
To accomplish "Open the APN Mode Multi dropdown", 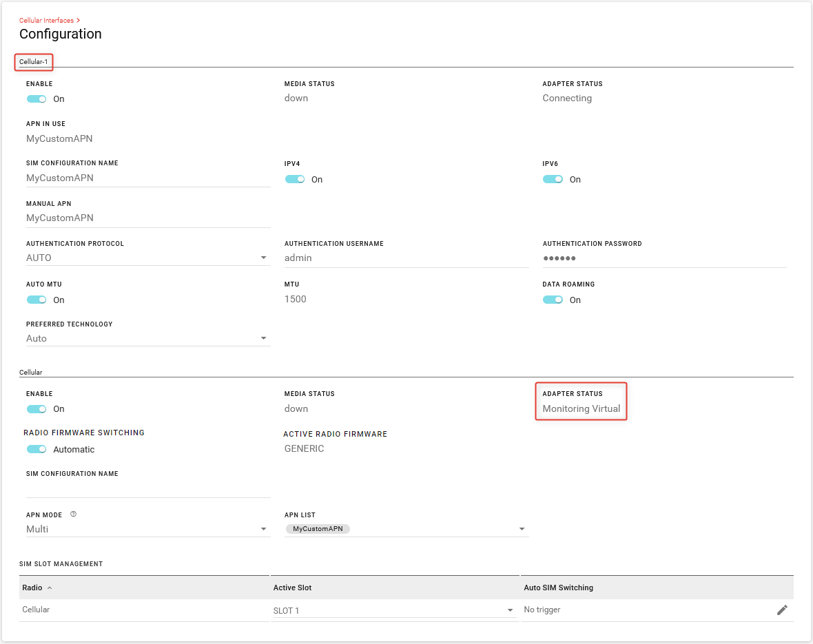I will tap(148, 529).
